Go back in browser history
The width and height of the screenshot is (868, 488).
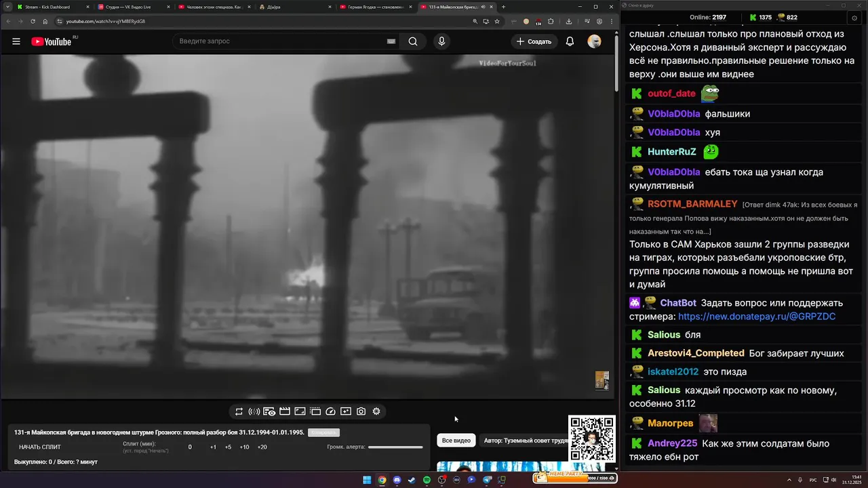pos(7,21)
